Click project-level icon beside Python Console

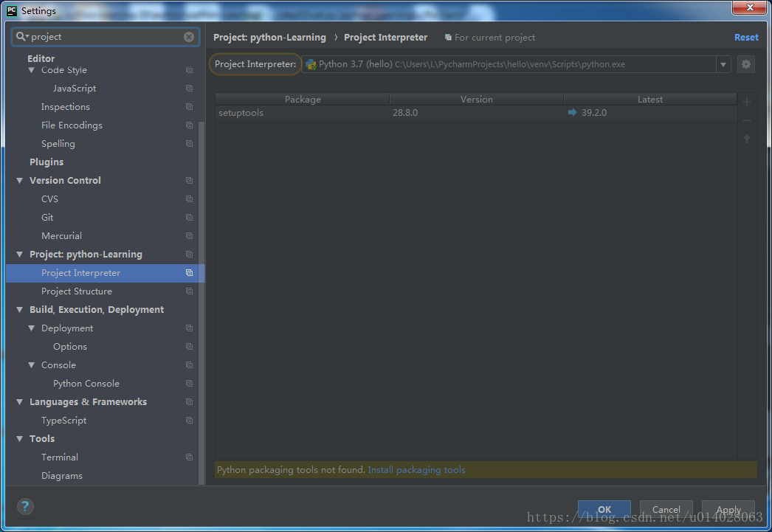189,384
